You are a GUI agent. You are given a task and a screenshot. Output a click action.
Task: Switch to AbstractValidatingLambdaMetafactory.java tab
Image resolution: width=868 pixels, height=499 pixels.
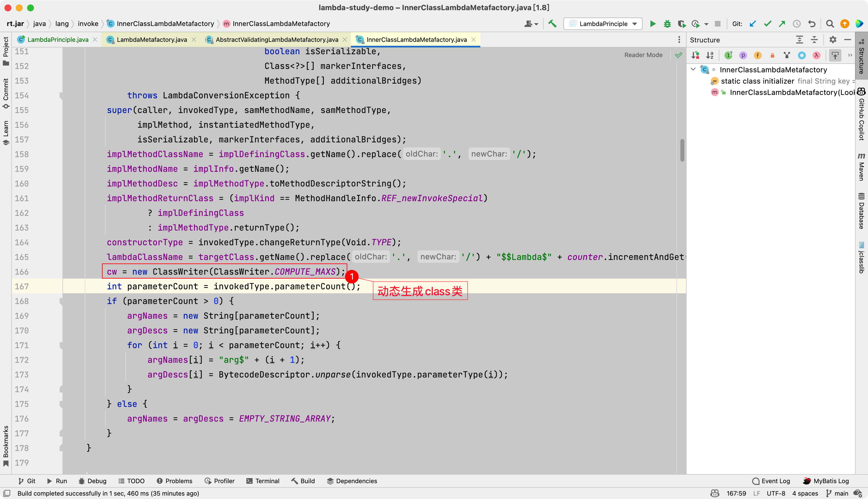click(x=277, y=40)
